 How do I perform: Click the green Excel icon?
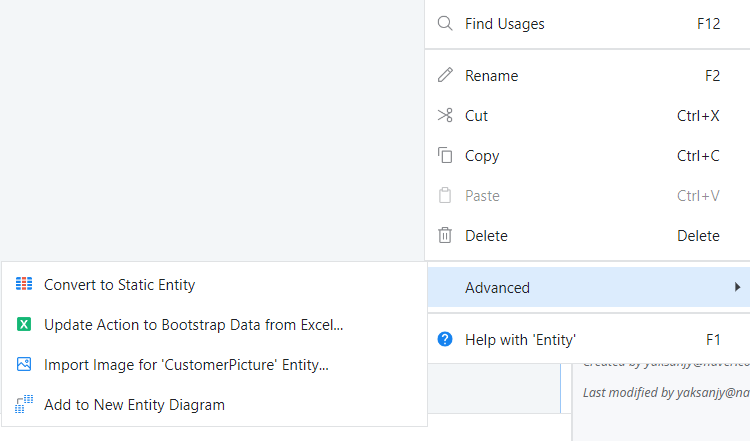24,325
